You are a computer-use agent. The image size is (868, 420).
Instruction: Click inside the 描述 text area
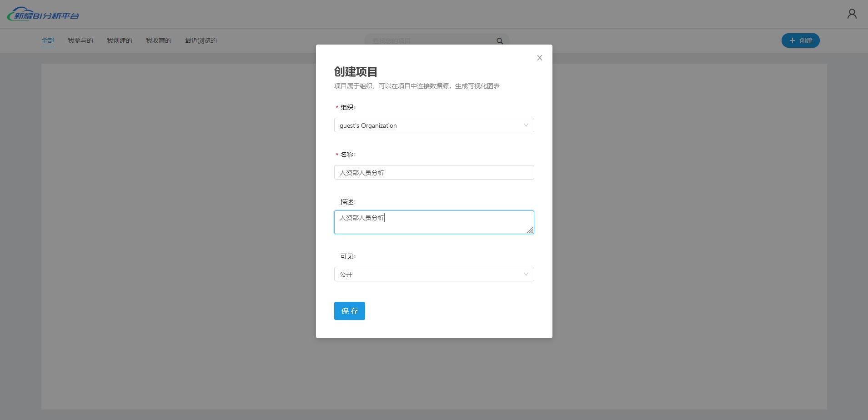coord(434,223)
